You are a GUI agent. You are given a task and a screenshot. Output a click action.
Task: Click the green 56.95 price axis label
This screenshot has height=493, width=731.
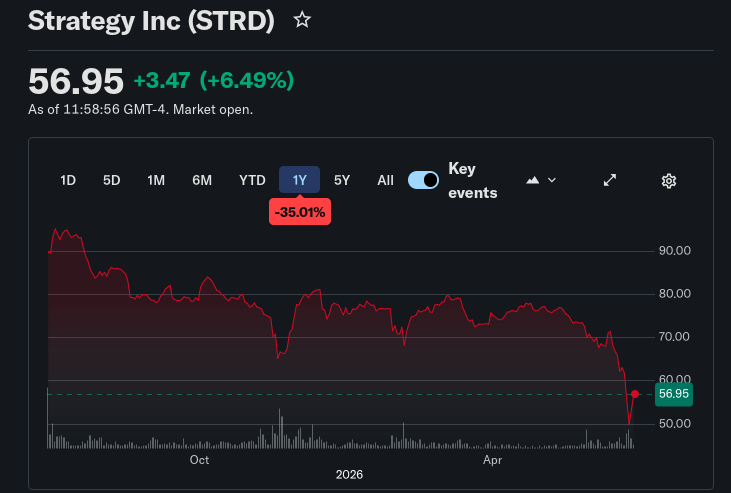click(x=674, y=394)
